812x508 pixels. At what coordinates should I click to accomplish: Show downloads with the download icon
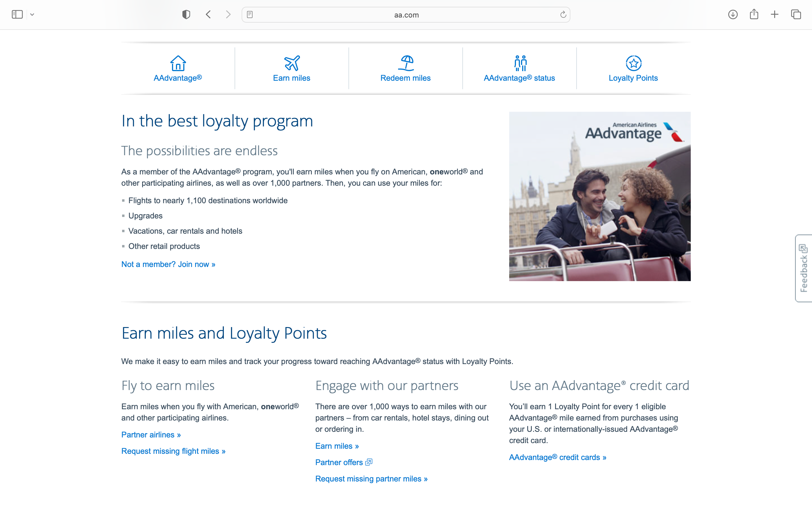click(733, 14)
